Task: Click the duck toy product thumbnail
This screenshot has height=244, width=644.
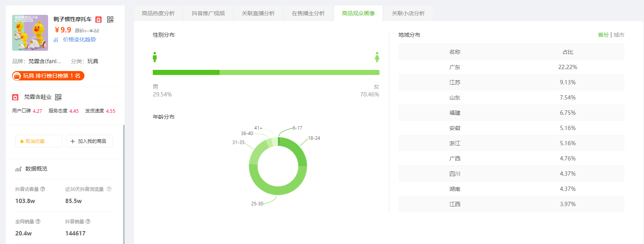Action: [x=30, y=33]
